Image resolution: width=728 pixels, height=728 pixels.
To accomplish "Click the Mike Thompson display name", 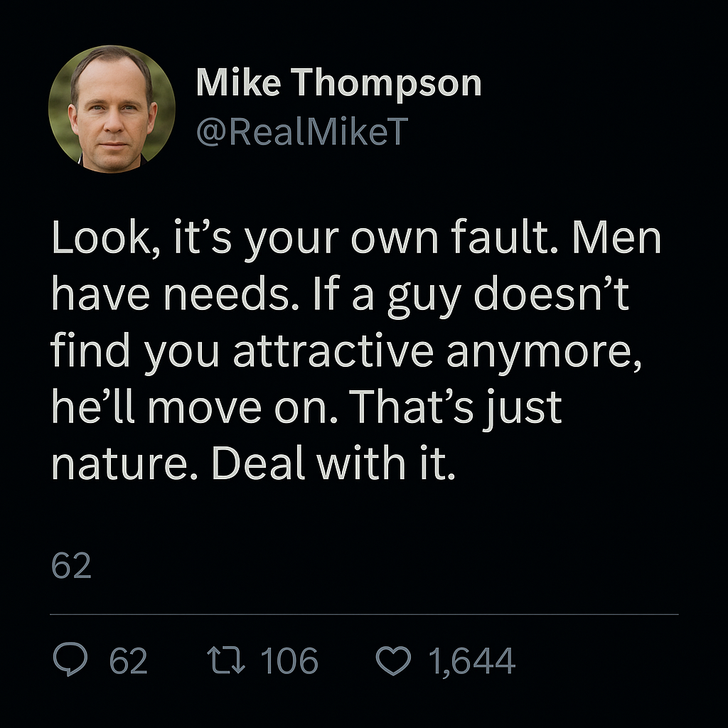I will [338, 83].
